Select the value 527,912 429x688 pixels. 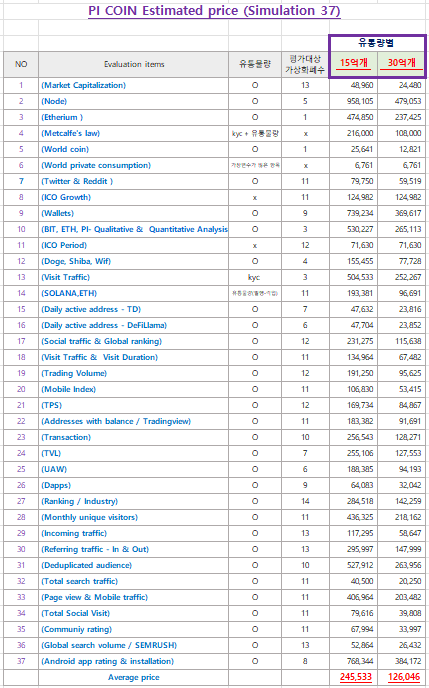coord(360,566)
